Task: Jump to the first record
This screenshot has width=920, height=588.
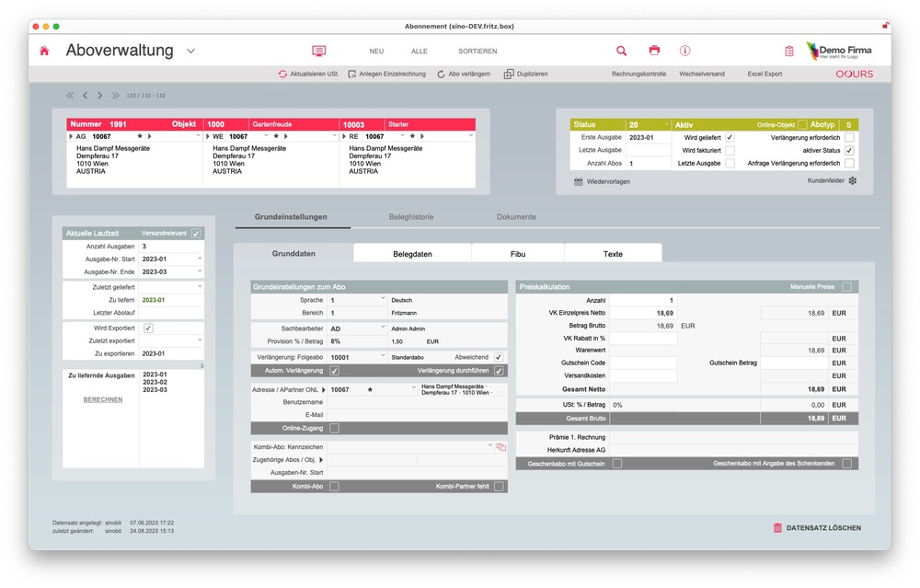Action: pyautogui.click(x=70, y=95)
